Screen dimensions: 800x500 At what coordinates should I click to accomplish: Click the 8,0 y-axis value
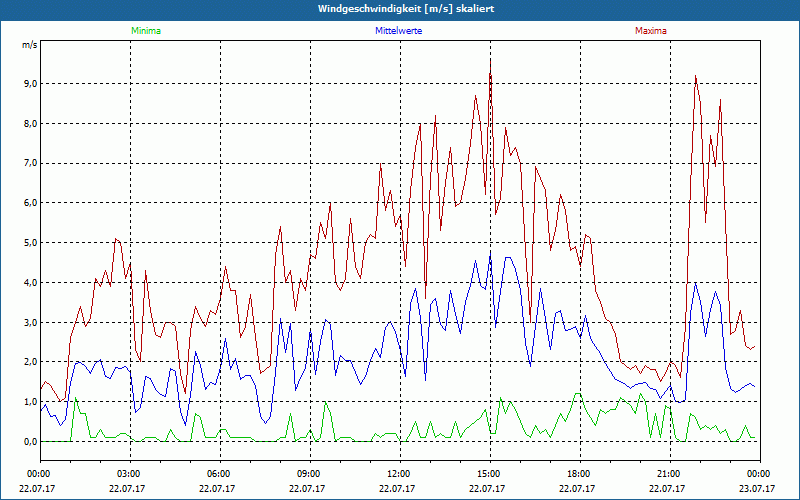(x=30, y=123)
